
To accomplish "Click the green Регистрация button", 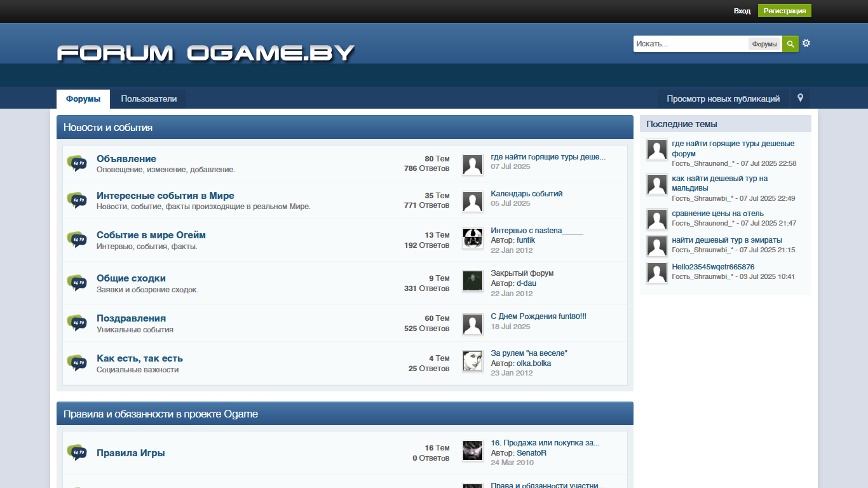I will click(785, 11).
